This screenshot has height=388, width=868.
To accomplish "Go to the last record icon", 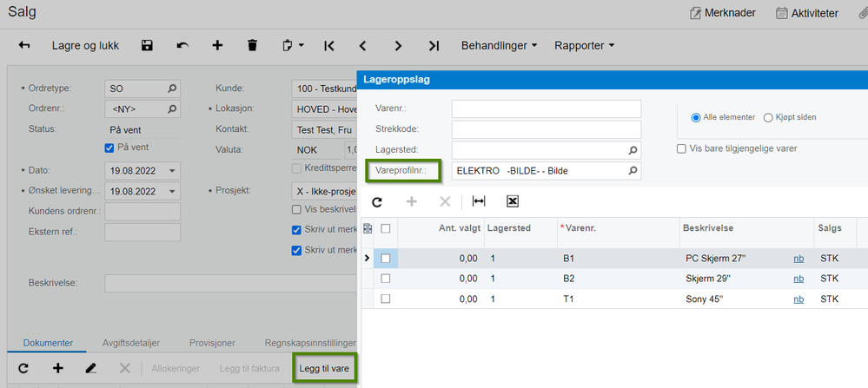I will (434, 46).
